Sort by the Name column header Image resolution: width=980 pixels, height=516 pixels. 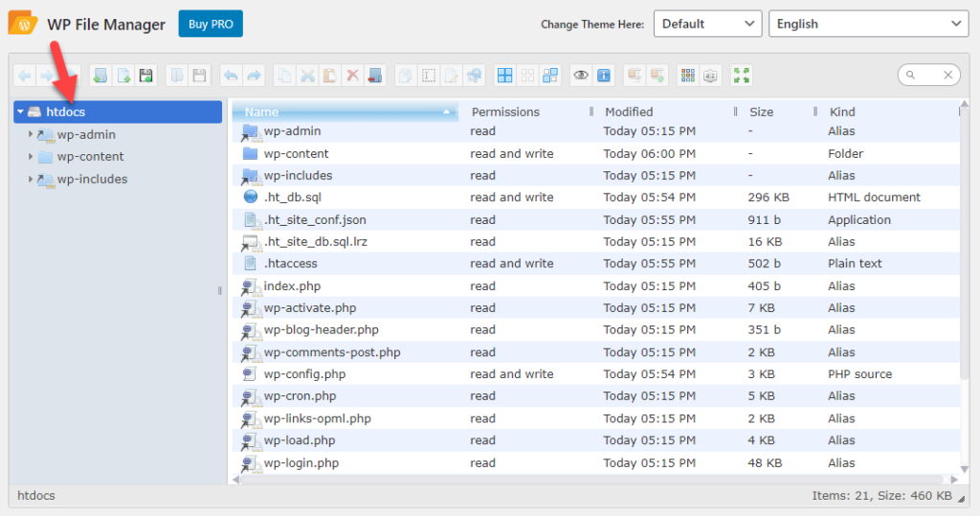345,112
